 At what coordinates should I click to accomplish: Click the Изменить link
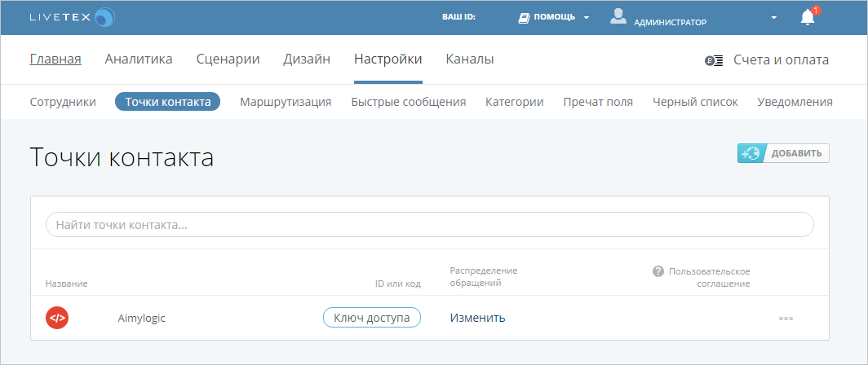coord(477,318)
